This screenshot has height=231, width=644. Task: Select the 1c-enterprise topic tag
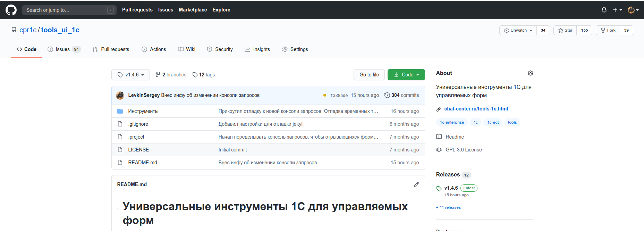coord(452,122)
